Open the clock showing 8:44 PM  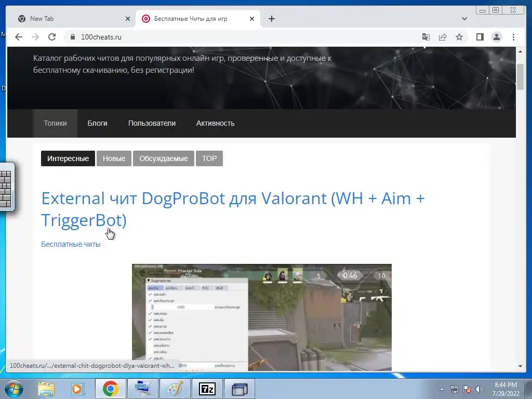point(506,389)
